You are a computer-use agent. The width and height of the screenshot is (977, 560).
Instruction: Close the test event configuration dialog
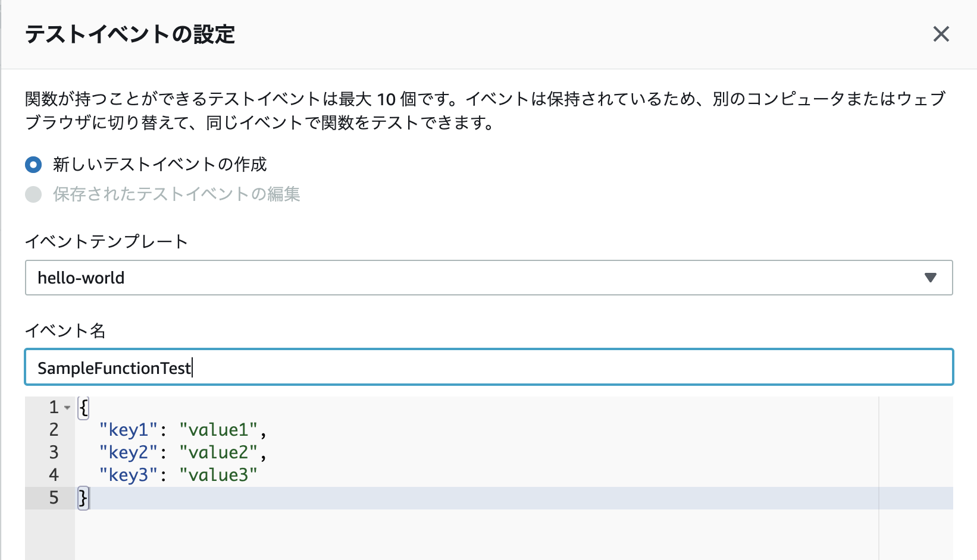click(942, 34)
